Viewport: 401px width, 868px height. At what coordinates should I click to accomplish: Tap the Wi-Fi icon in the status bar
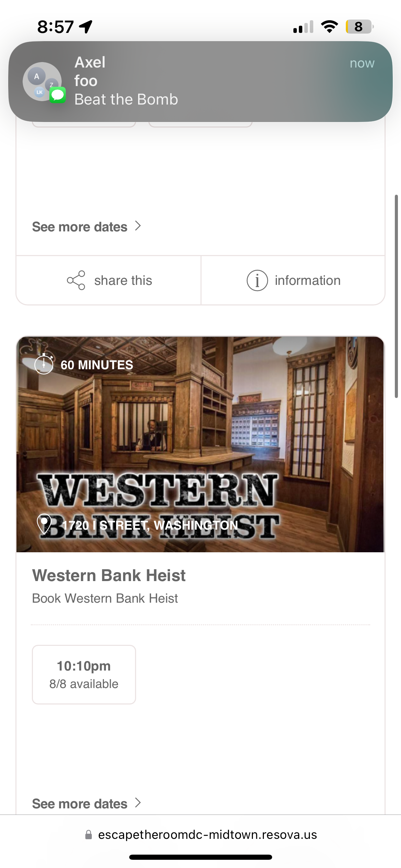pyautogui.click(x=329, y=26)
